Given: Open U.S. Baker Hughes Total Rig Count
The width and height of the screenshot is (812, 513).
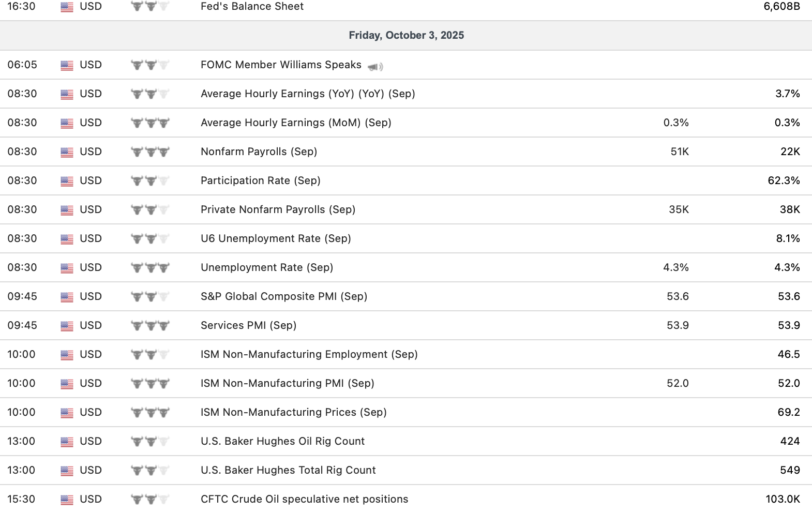Looking at the screenshot, I should tap(288, 470).
